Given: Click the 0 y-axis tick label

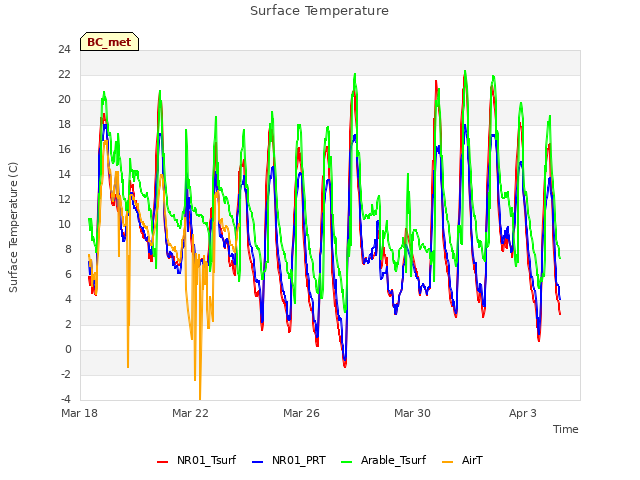Looking at the screenshot, I should click(68, 350).
